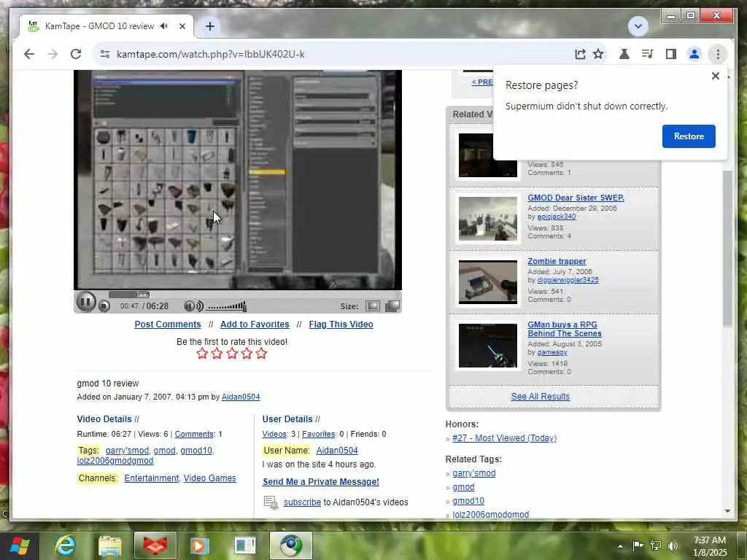The image size is (747, 560).
Task: Click Add to Favorites link
Action: click(255, 324)
